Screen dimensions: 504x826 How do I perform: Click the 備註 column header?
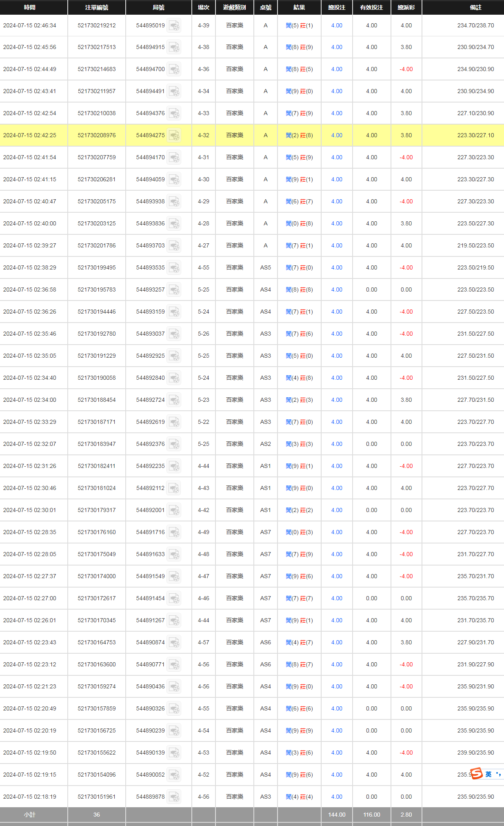coord(475,7)
